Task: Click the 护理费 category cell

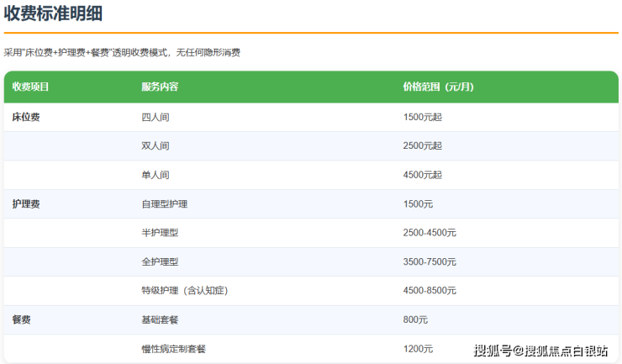Action: click(x=26, y=203)
